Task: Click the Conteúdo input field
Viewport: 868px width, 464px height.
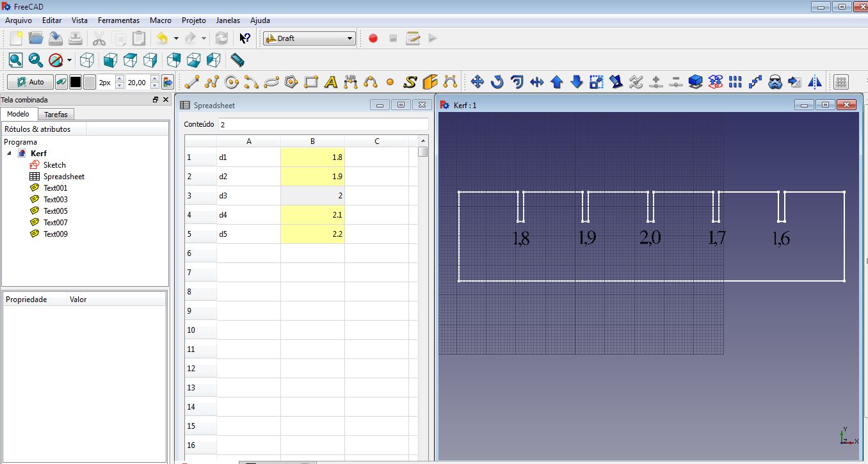Action: (x=323, y=124)
